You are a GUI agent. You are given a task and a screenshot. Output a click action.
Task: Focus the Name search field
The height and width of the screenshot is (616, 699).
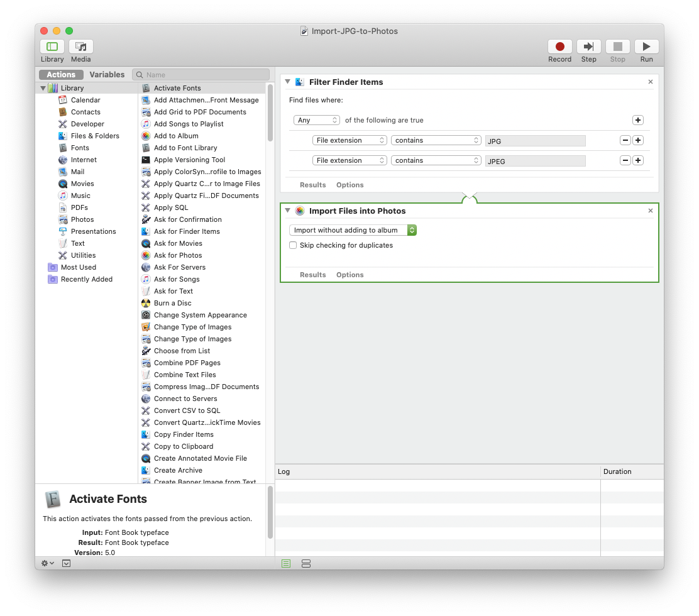201,74
